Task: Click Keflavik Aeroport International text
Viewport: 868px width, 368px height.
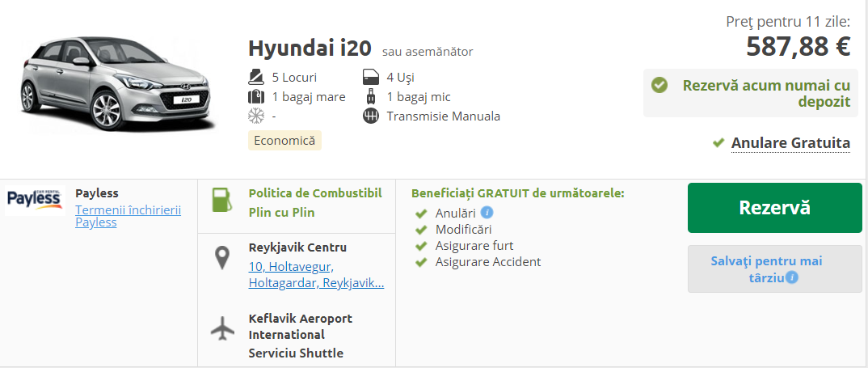Action: pos(301,327)
